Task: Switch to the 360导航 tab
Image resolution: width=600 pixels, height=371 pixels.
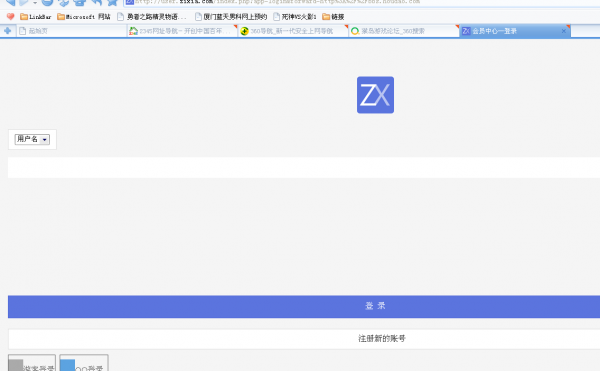Action: pyautogui.click(x=293, y=31)
